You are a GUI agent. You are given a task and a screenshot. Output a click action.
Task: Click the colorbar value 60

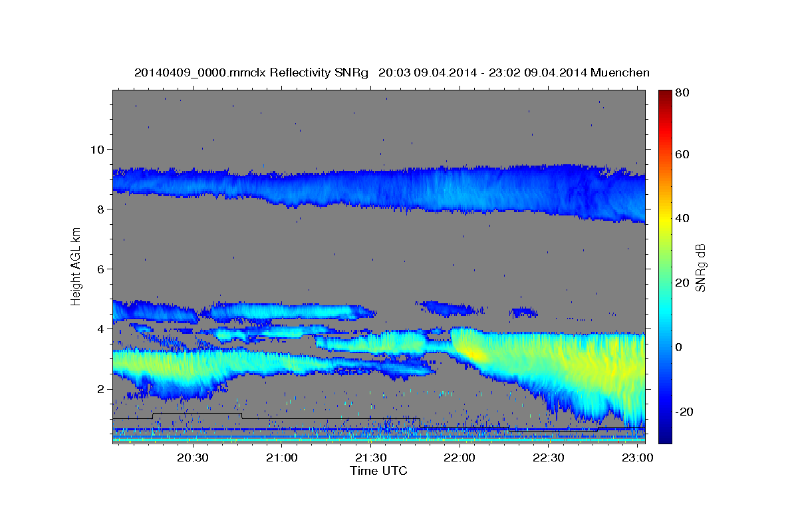[x=682, y=154]
